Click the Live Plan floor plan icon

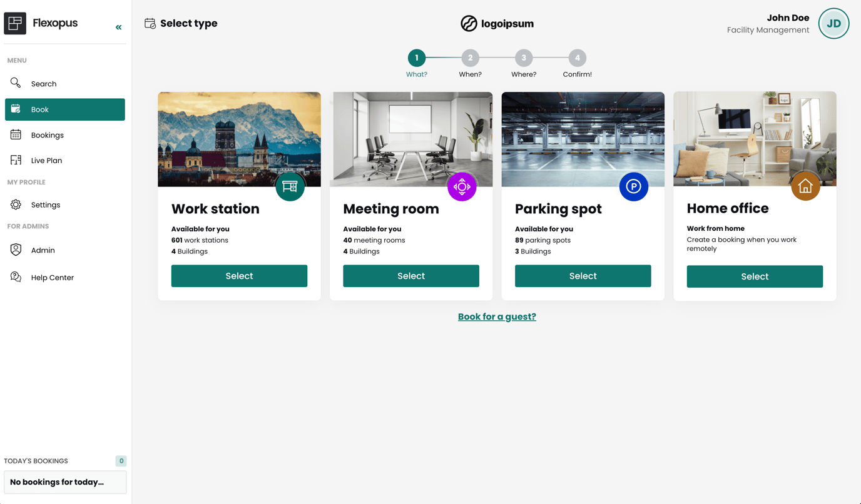(16, 160)
